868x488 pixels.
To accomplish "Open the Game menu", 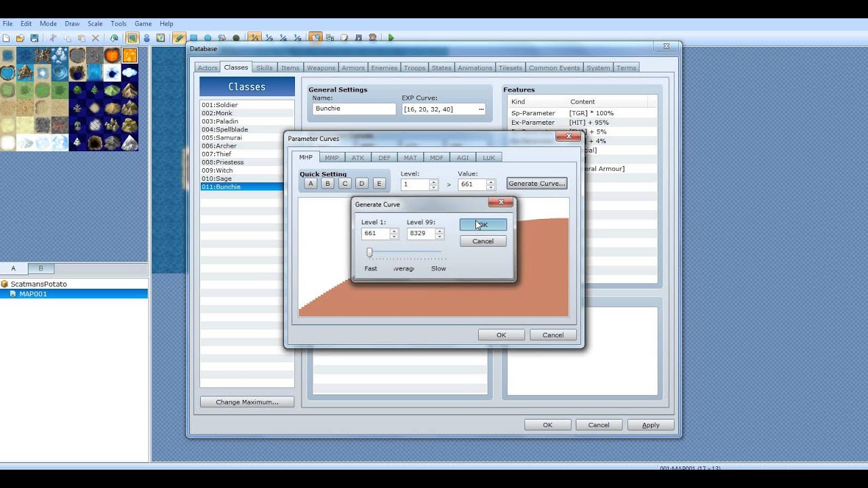I will point(143,24).
